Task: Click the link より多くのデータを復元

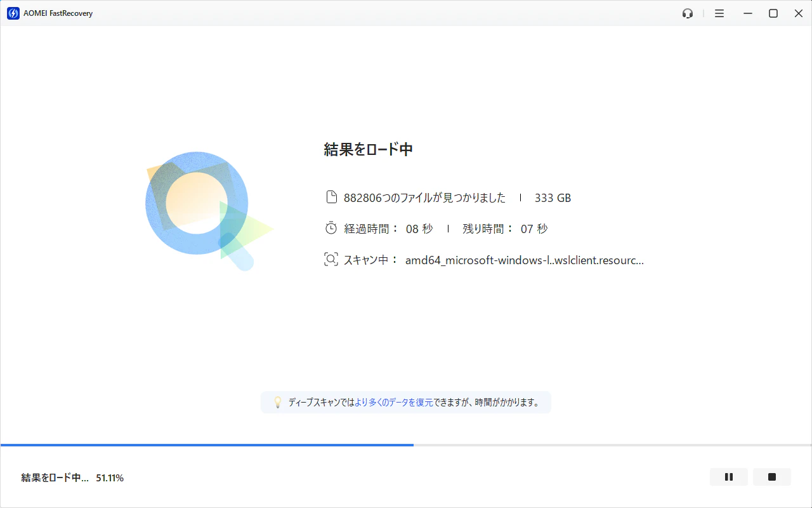Action: click(394, 403)
